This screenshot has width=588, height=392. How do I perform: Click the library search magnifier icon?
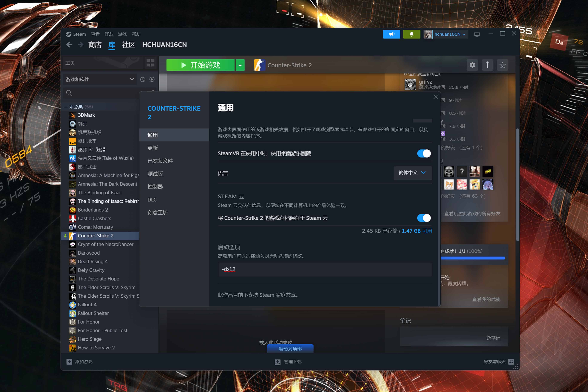(x=69, y=93)
